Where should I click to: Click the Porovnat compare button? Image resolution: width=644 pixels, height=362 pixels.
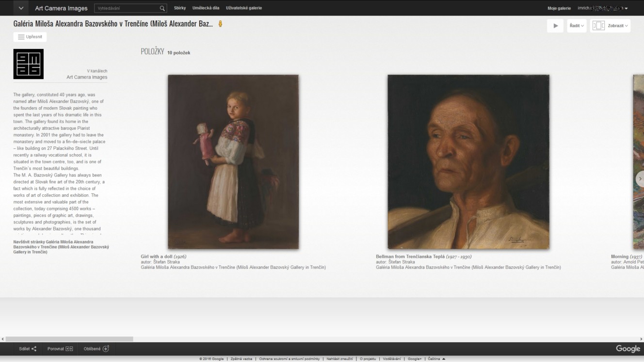point(60,348)
